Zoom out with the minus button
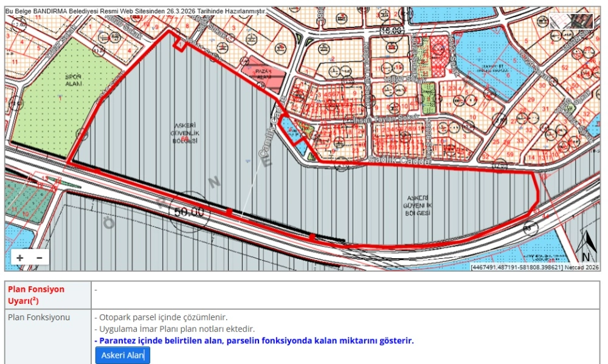Screen dimensions: 608x364 pyautogui.click(x=40, y=258)
